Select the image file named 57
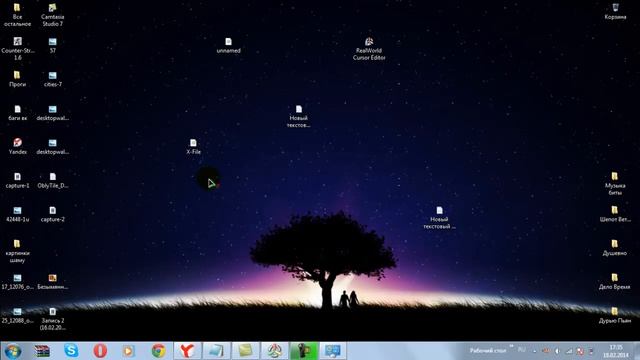 click(53, 45)
